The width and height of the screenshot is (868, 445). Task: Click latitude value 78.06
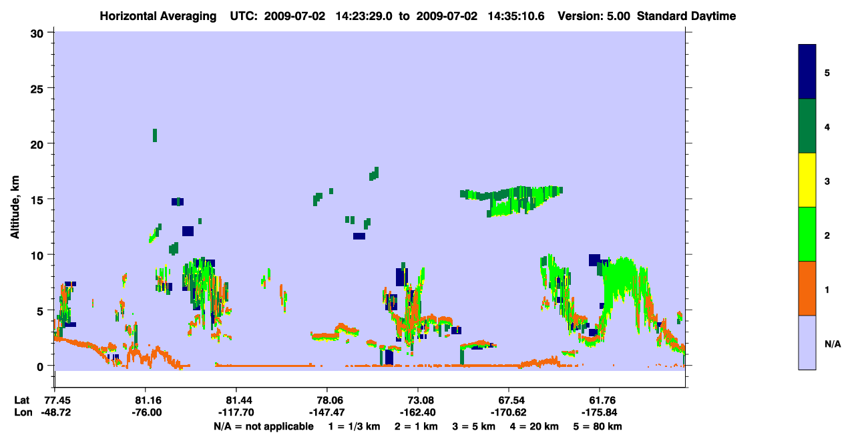pyautogui.click(x=327, y=400)
